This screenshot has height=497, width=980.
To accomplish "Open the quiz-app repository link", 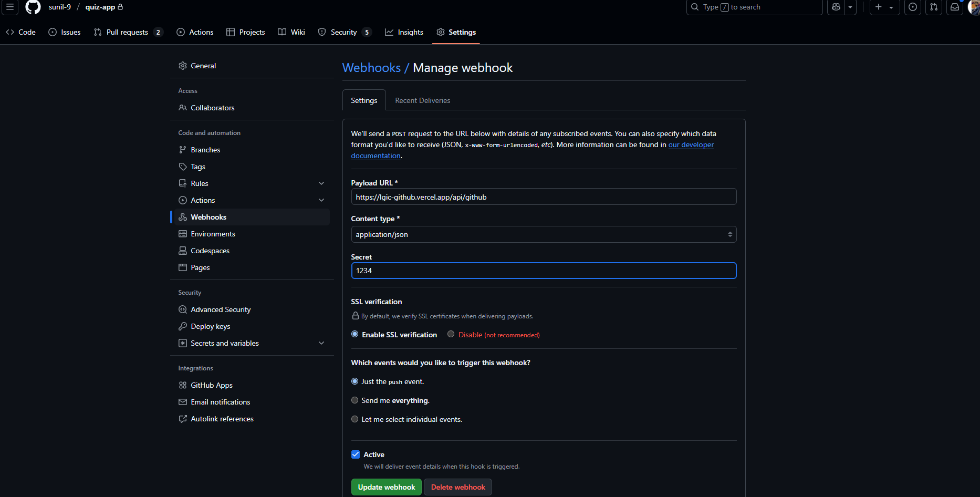I will 100,7.
